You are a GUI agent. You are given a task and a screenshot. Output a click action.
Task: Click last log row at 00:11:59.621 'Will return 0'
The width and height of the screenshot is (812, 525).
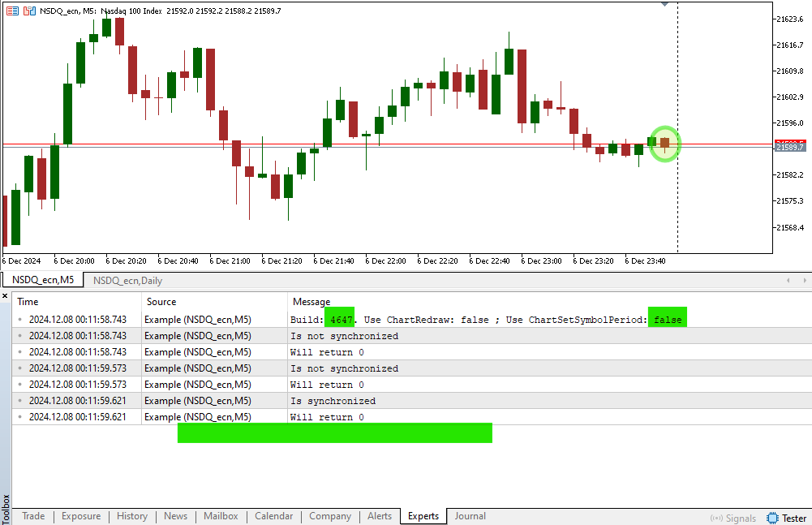coord(412,417)
